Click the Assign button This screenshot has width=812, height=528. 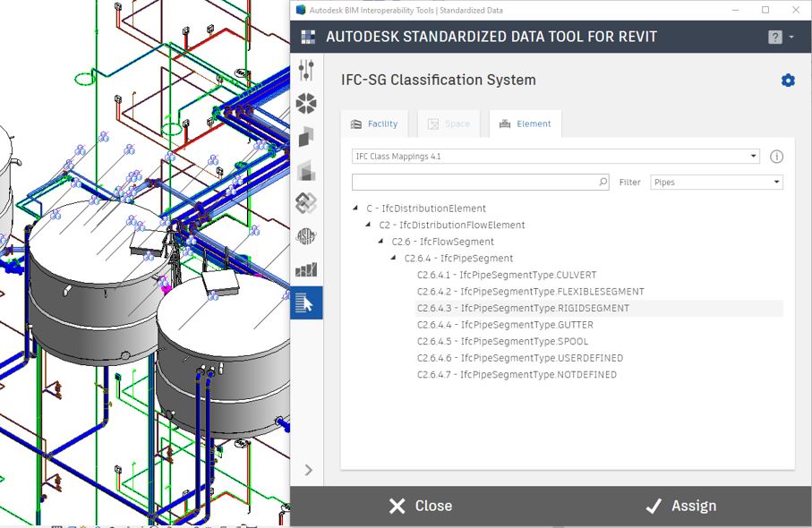pos(681,506)
